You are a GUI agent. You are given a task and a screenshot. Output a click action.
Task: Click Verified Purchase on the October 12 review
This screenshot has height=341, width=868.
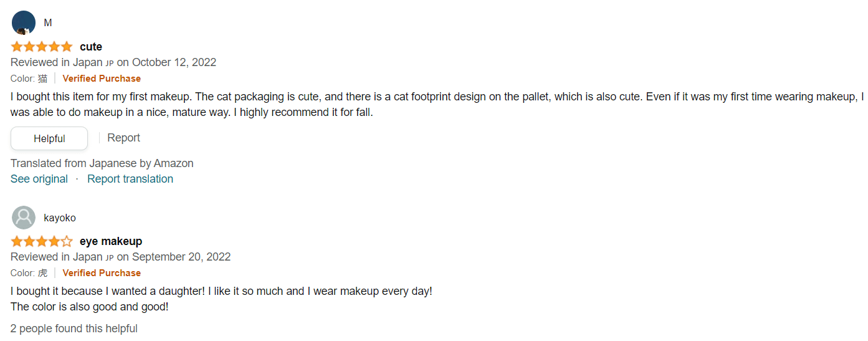click(102, 79)
